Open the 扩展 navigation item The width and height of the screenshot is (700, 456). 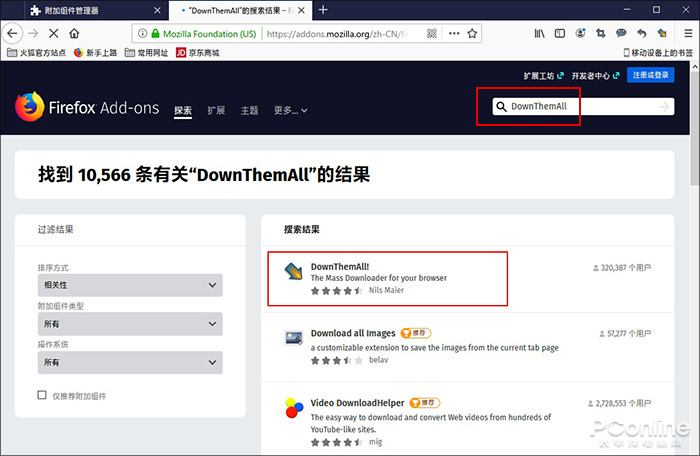click(216, 110)
